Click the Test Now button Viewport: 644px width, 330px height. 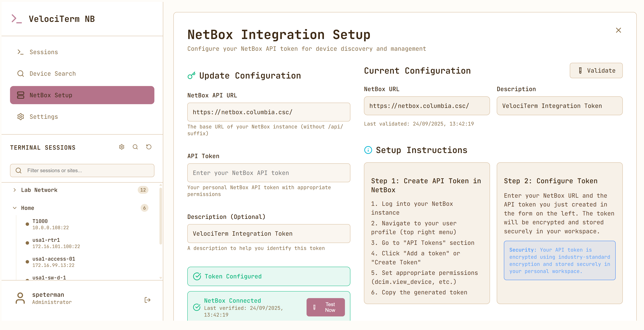click(326, 307)
